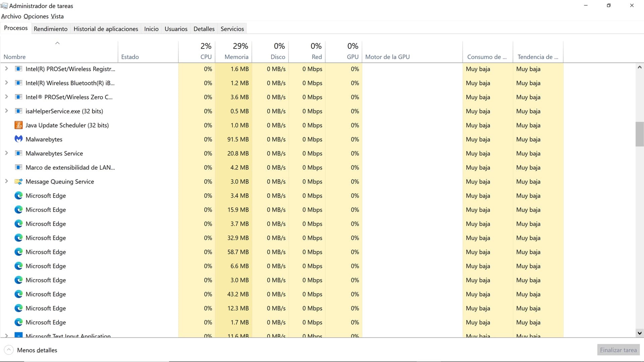The height and width of the screenshot is (362, 644).
Task: Sort by Motor de la GPU header
Action: click(412, 52)
